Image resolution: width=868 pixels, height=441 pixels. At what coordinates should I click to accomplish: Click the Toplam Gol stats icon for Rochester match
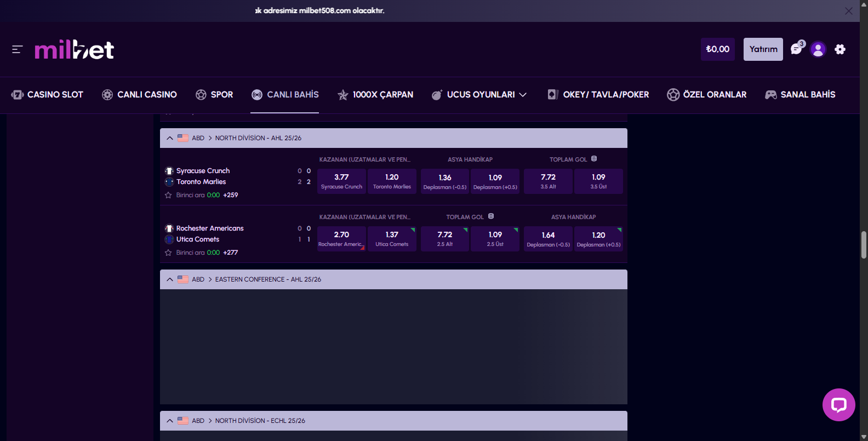point(491,216)
